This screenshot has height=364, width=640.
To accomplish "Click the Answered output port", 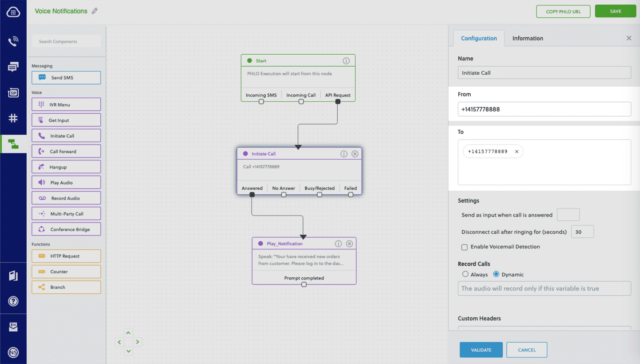I will coord(252,195).
